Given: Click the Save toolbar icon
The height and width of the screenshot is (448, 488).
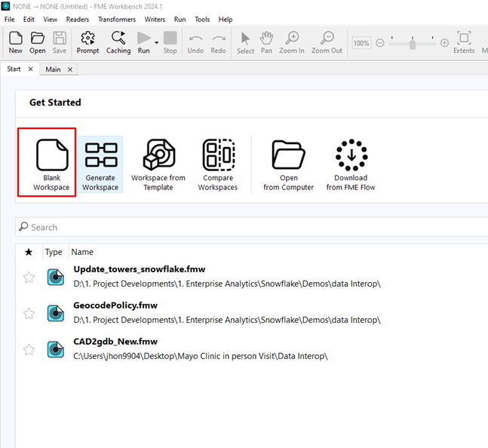Looking at the screenshot, I should click(60, 42).
